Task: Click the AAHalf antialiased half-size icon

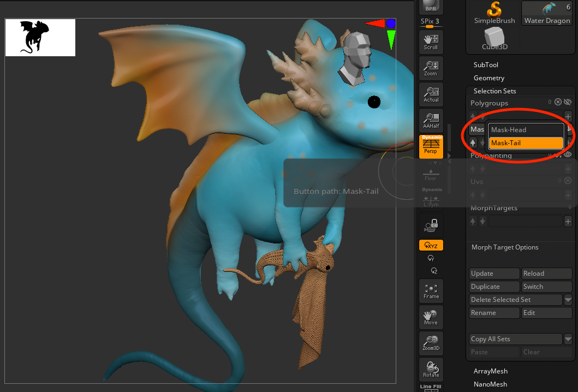Action: click(x=431, y=121)
